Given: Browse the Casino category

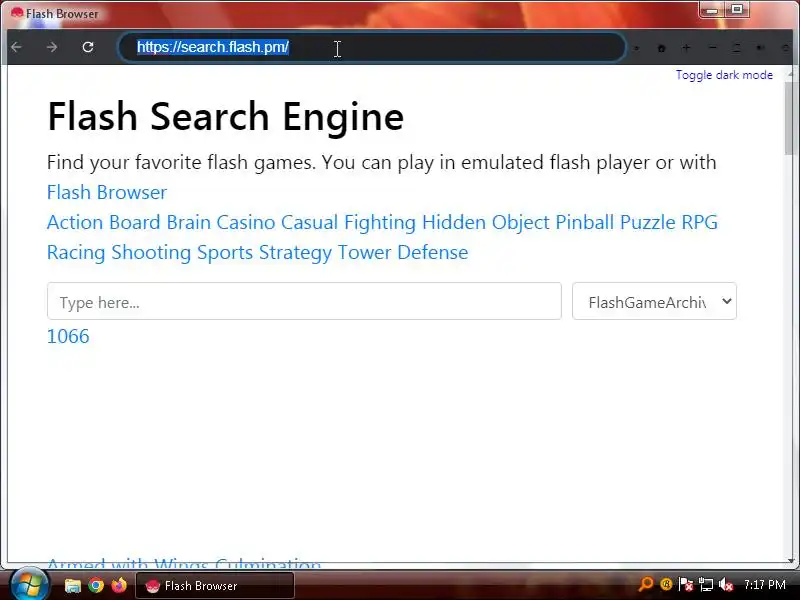Looking at the screenshot, I should pyautogui.click(x=245, y=222).
